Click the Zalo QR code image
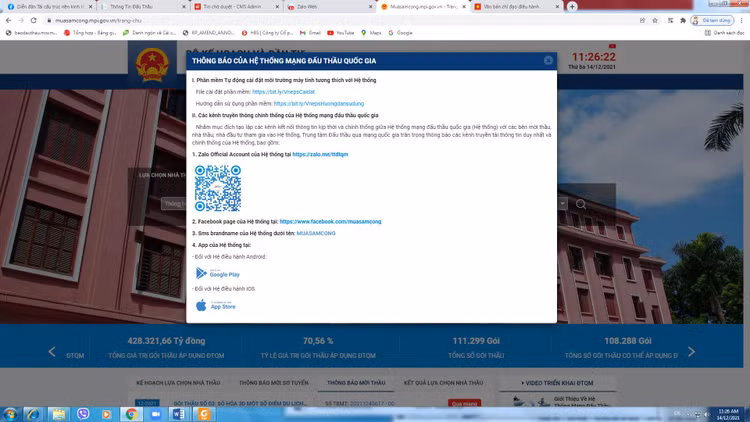This screenshot has height=422, width=750. click(218, 188)
